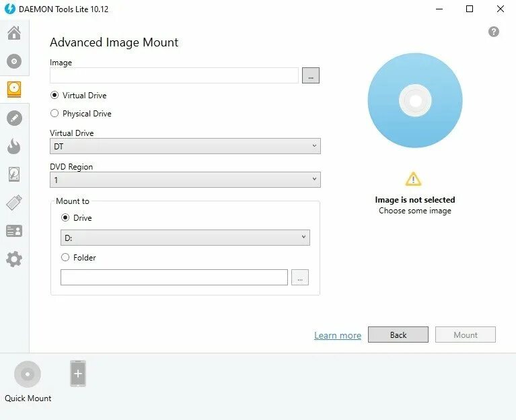
Task: Expand the Virtual Drive DT dropdown
Action: (x=185, y=146)
